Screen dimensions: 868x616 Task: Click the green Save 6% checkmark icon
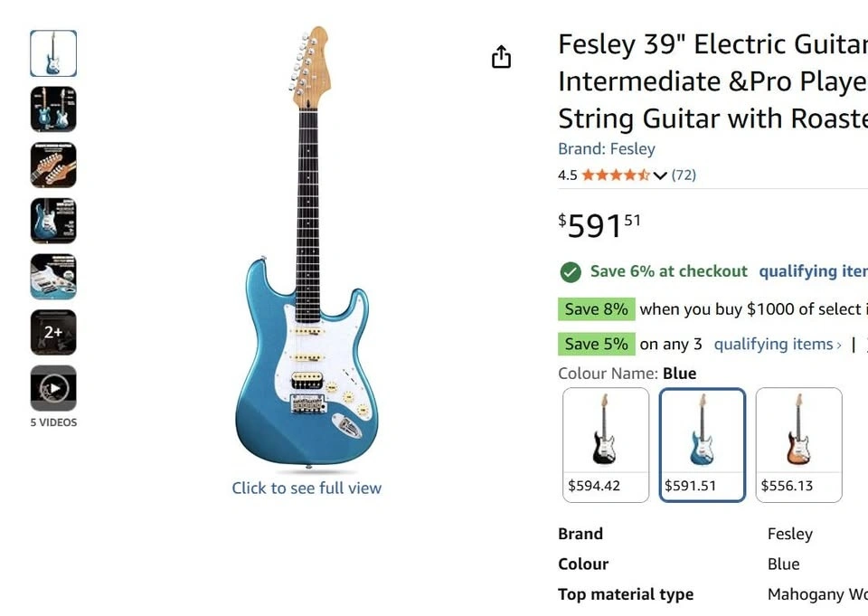(x=570, y=271)
